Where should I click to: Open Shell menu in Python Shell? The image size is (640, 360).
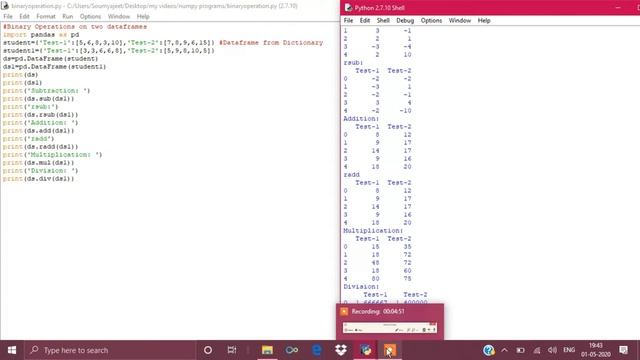pos(383,20)
